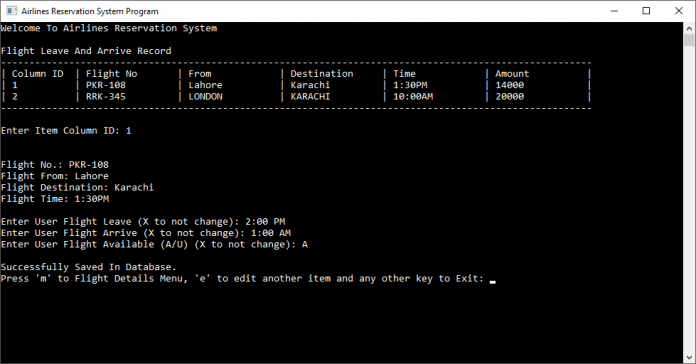
Task: Click the blinking cursor after 'key to Exit:'
Action: coord(492,281)
